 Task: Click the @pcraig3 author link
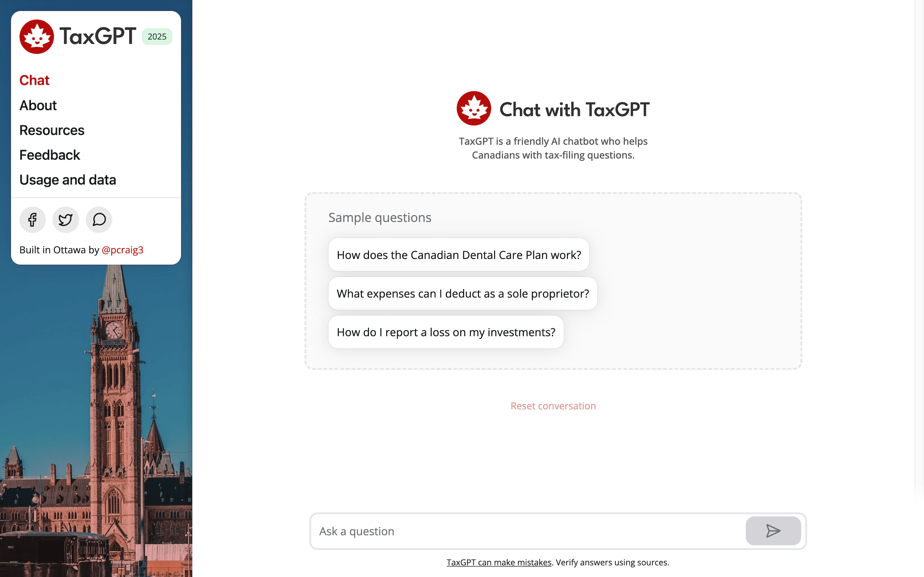(123, 249)
